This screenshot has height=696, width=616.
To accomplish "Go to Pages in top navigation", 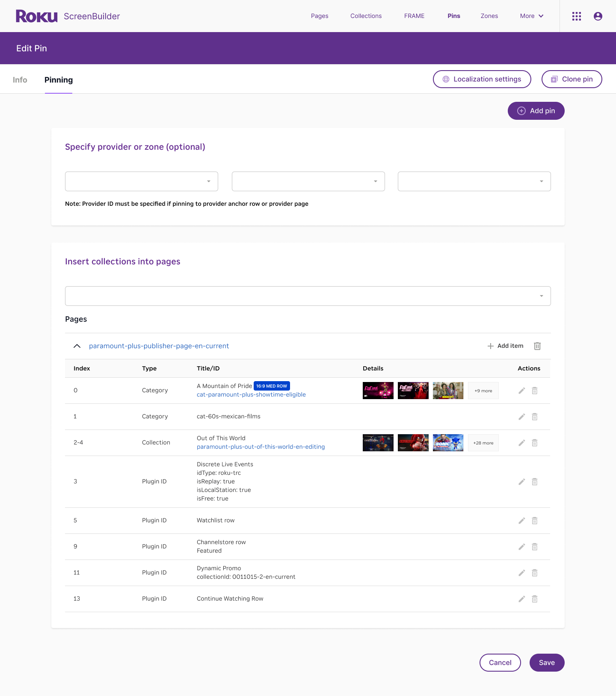I will (x=320, y=16).
